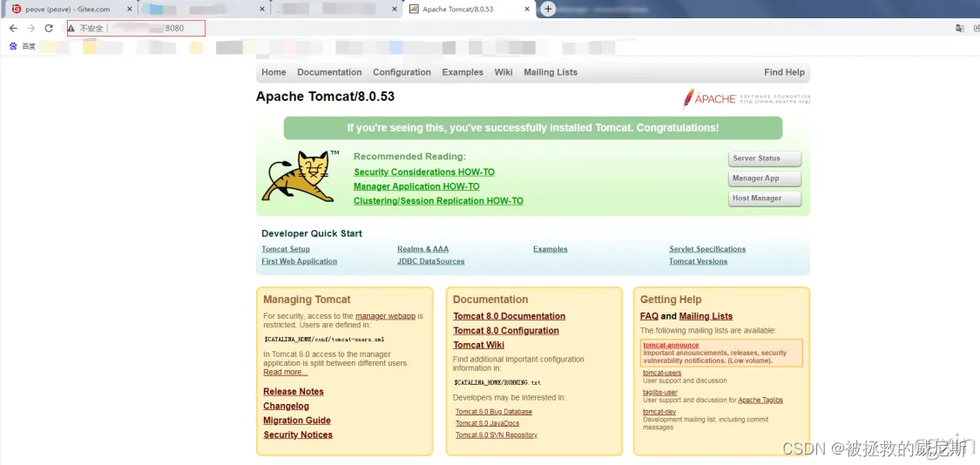Click the Developer Quick Start heading
Viewport: 980px width, 465px height.
[x=312, y=233]
